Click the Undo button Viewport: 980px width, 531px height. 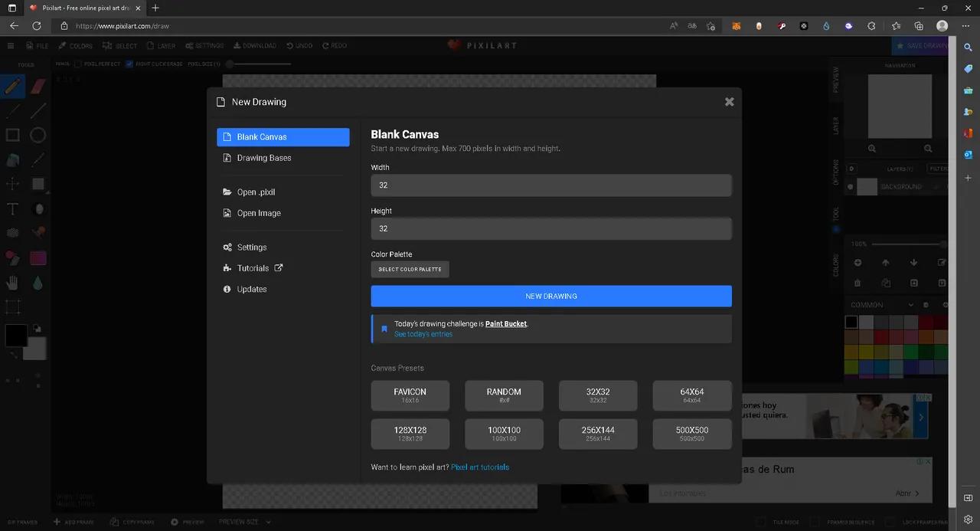click(x=299, y=46)
